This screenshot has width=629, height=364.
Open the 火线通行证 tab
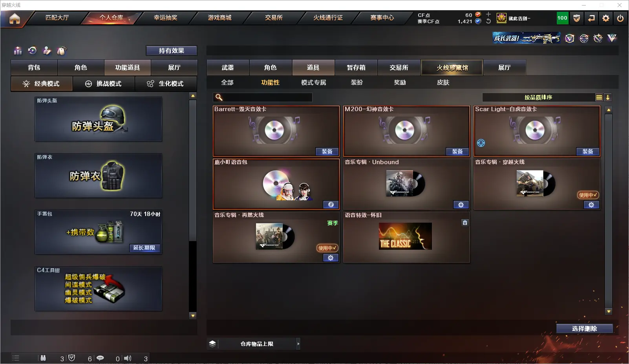point(328,18)
